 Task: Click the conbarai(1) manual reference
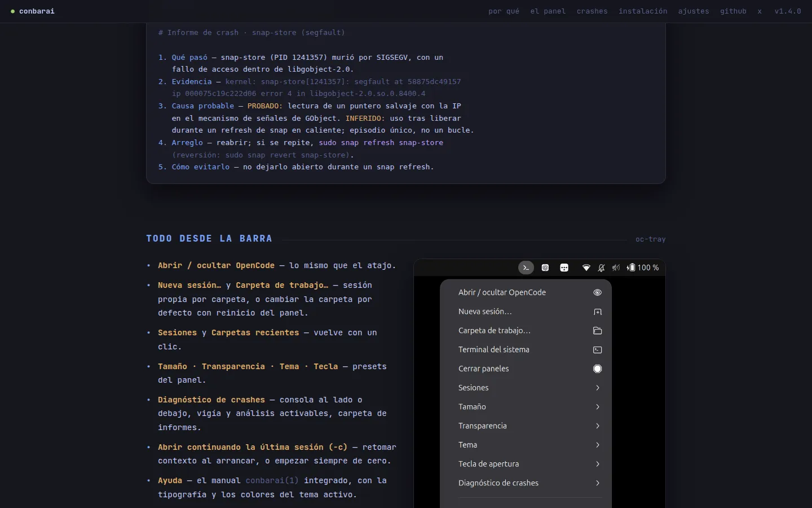click(x=272, y=481)
